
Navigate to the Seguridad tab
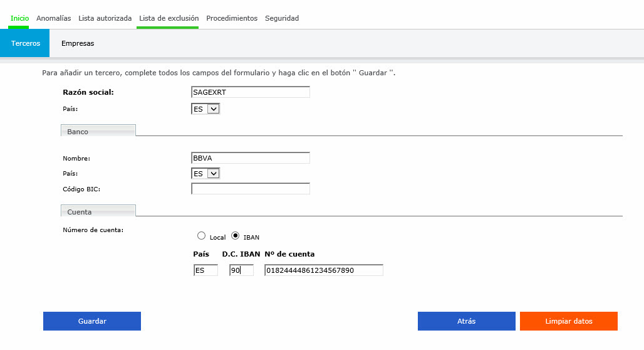click(x=282, y=18)
